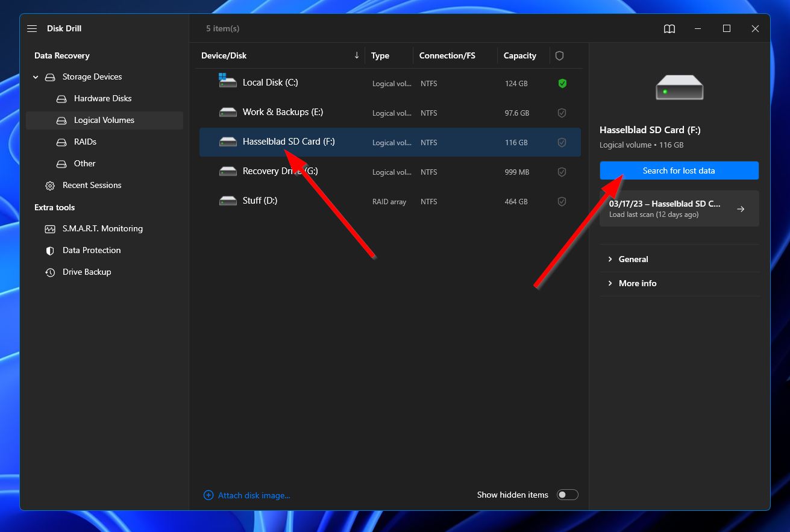The width and height of the screenshot is (790, 532).
Task: Click the 999 MB capacity cell
Action: point(517,172)
